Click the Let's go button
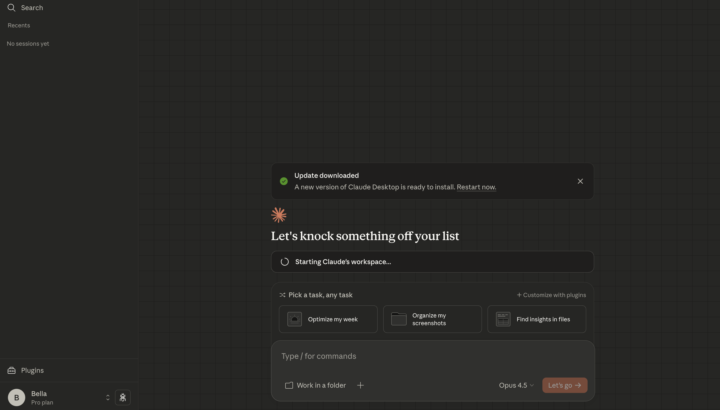Screen dimensions: 720x410 [564, 385]
